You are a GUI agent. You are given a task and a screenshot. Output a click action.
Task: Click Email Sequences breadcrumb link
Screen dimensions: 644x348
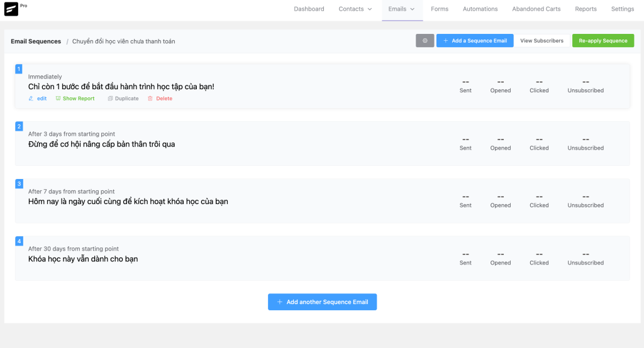[x=36, y=41]
